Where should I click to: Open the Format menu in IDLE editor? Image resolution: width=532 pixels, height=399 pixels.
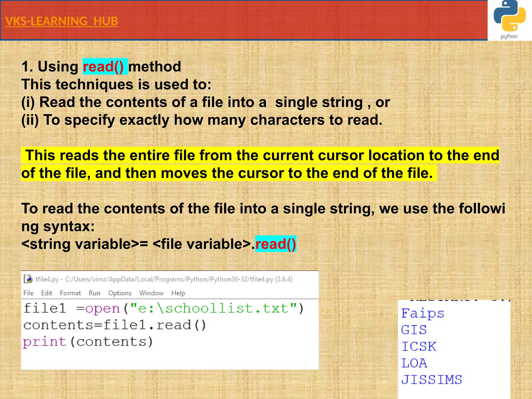(70, 293)
